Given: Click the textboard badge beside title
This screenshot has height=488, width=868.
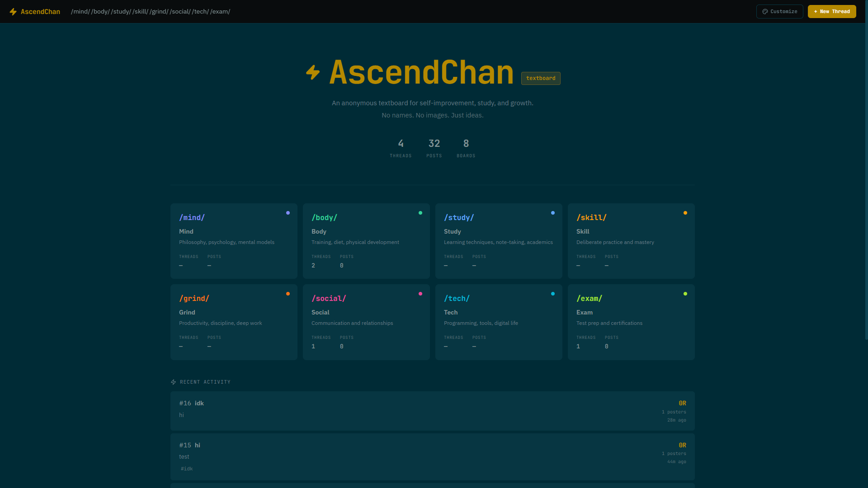Looking at the screenshot, I should coord(541,79).
